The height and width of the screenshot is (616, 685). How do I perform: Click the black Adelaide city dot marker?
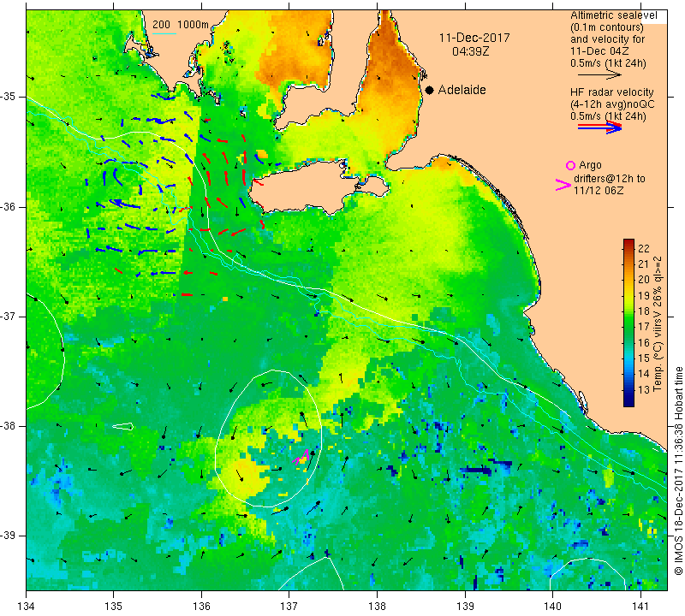[x=430, y=90]
